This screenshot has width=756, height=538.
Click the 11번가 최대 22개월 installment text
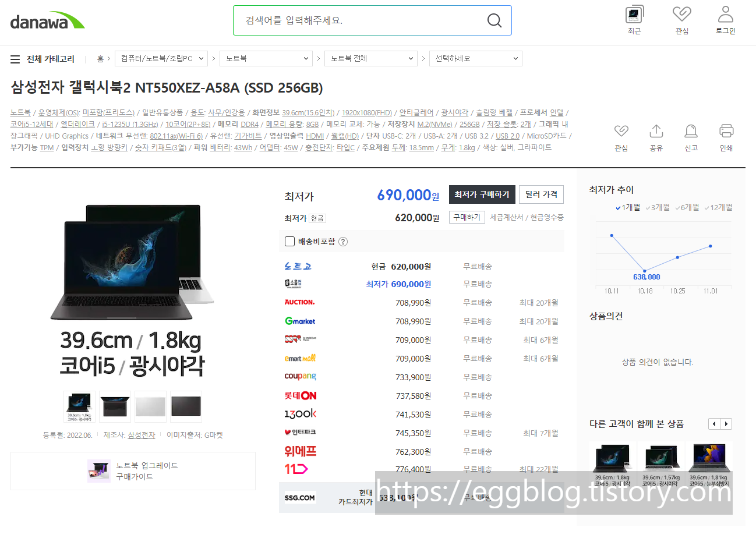pos(539,469)
